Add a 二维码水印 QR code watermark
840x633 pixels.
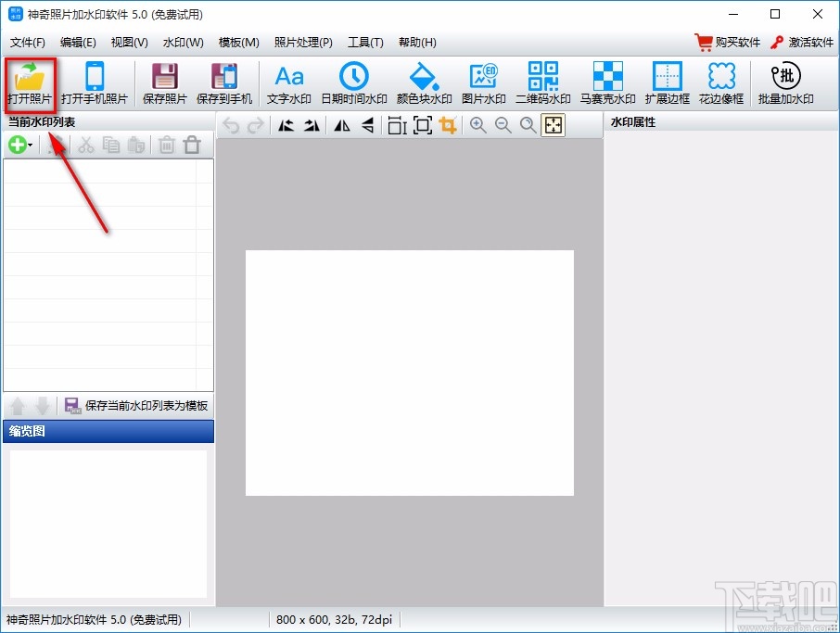click(542, 83)
